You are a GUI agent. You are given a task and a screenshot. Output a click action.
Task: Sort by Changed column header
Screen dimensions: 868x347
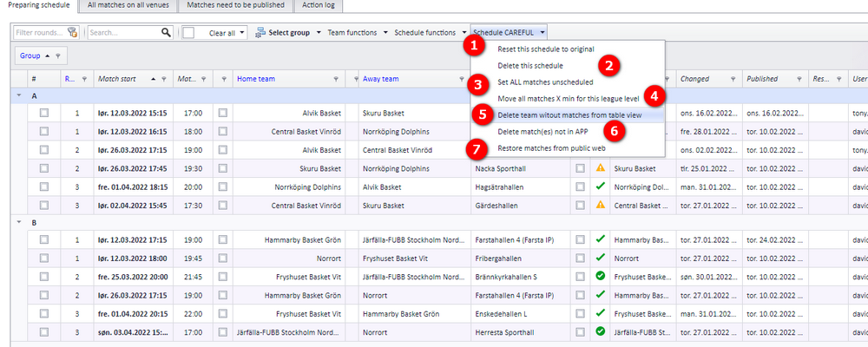(694, 79)
